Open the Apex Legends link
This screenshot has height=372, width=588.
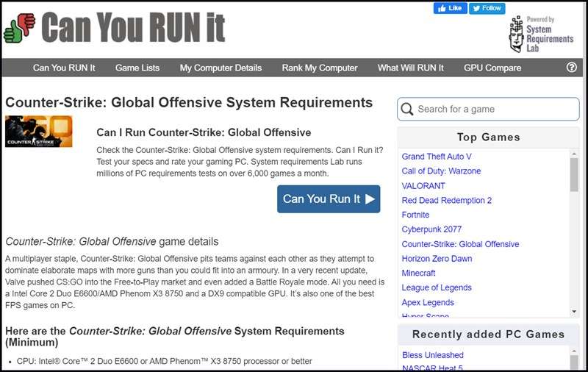click(x=428, y=302)
